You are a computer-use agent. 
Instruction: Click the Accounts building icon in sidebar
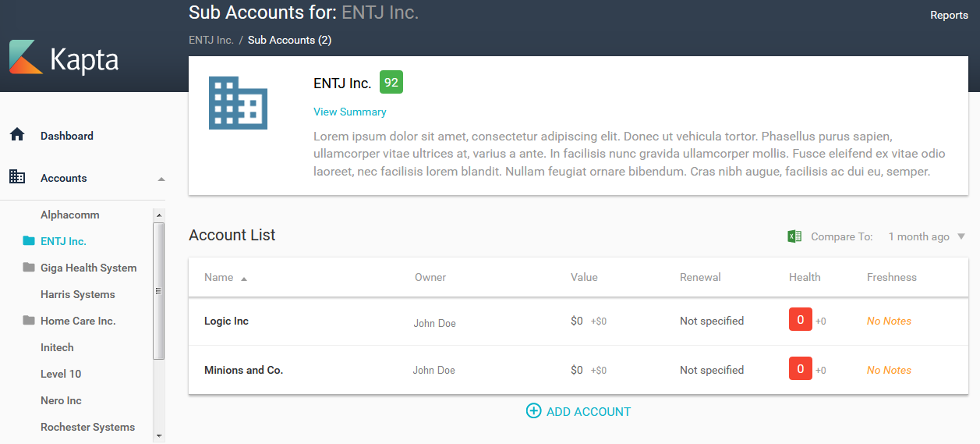[x=17, y=177]
